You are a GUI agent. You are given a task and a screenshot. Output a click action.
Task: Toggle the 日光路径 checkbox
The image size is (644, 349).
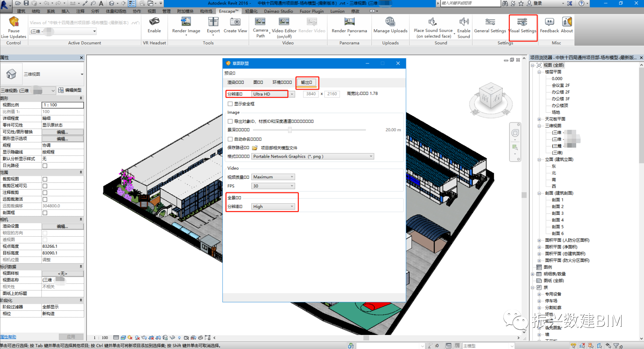(45, 166)
